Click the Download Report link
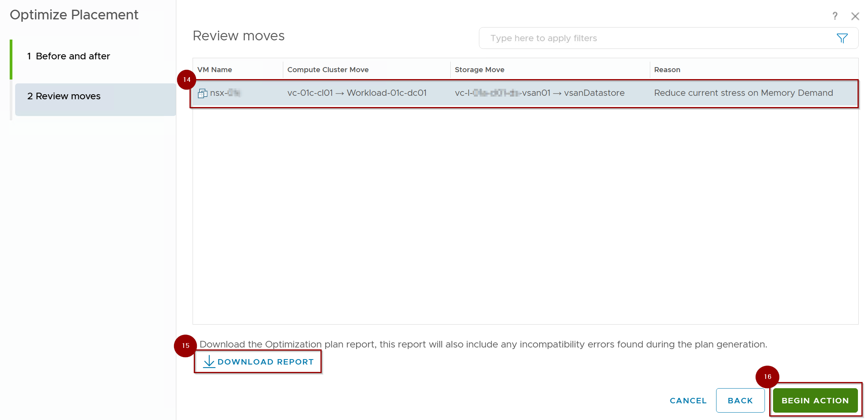Image resolution: width=868 pixels, height=420 pixels. (265, 361)
